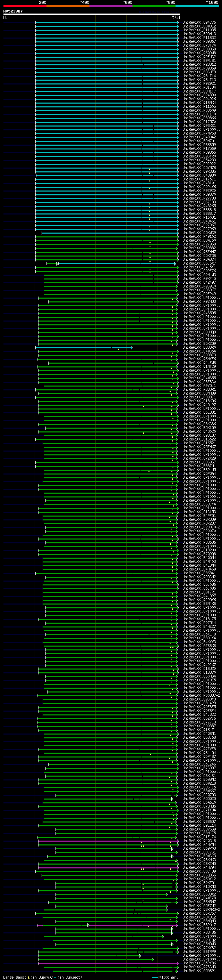Click the UniRef100_P39867 label
The image size is (222, 980).
click(x=199, y=41)
